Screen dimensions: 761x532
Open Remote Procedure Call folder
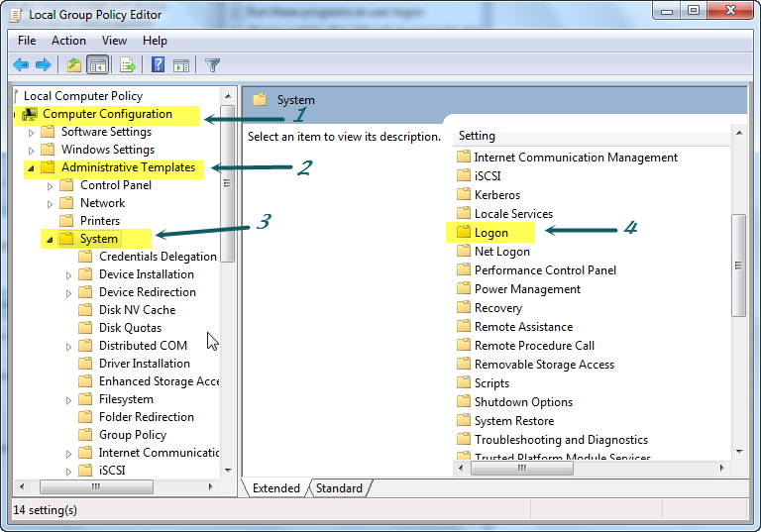534,345
